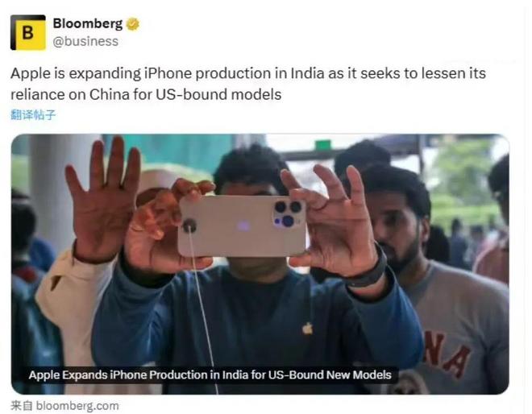Click the gold verified badge
The image size is (532, 414).
(133, 23)
